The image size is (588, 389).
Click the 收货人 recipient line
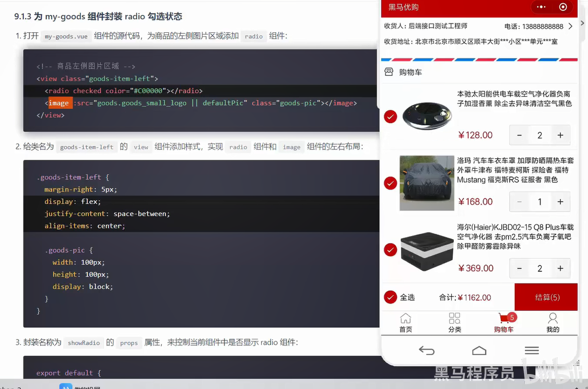[x=426, y=26]
